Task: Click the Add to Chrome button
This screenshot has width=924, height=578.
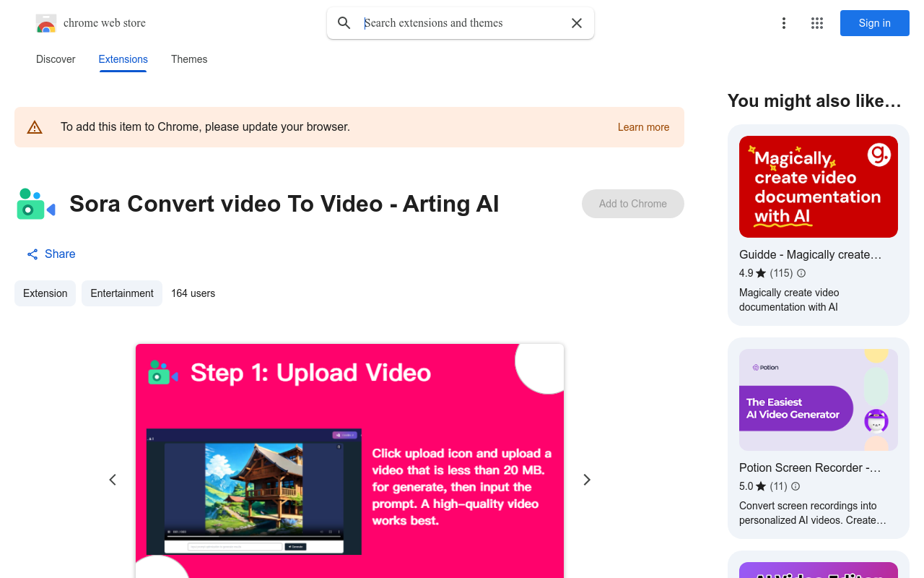Action: [x=633, y=204]
